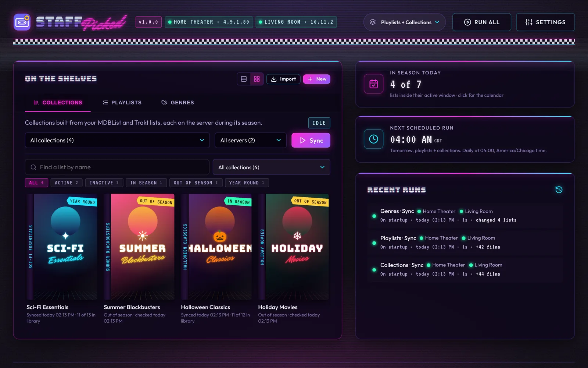The width and height of the screenshot is (588, 368).
Task: Open the Holiday Movies poster
Action: 293,247
